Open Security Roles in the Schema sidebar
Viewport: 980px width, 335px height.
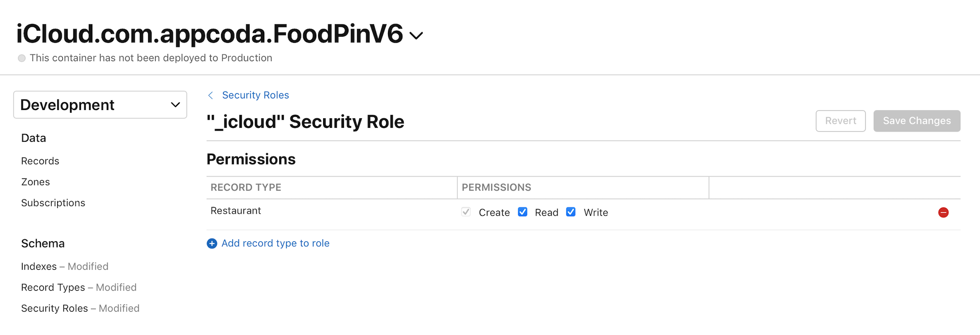55,308
